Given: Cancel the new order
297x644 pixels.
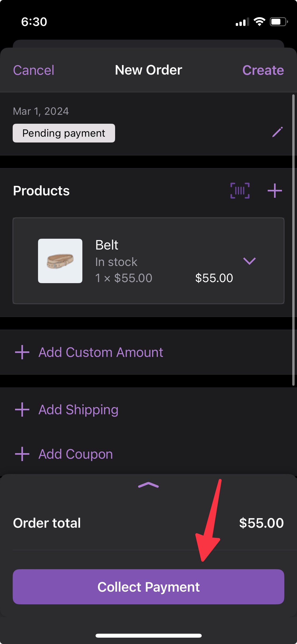Looking at the screenshot, I should (34, 70).
